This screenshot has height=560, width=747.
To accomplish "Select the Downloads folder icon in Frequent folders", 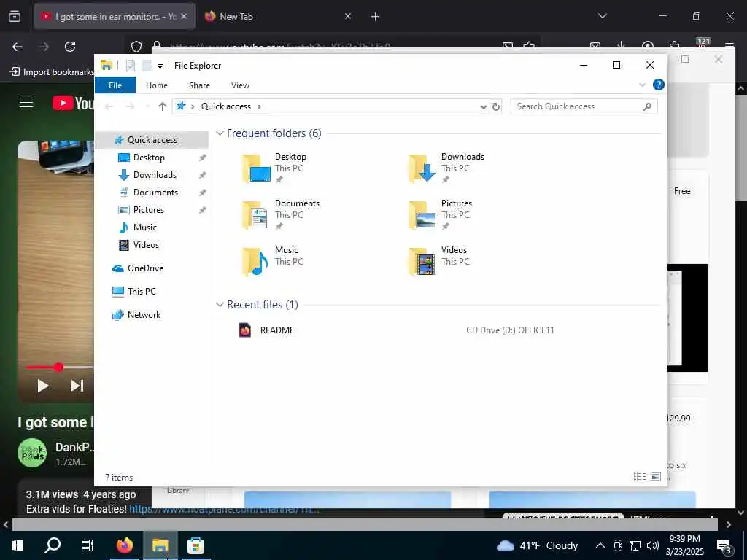I will coord(422,168).
